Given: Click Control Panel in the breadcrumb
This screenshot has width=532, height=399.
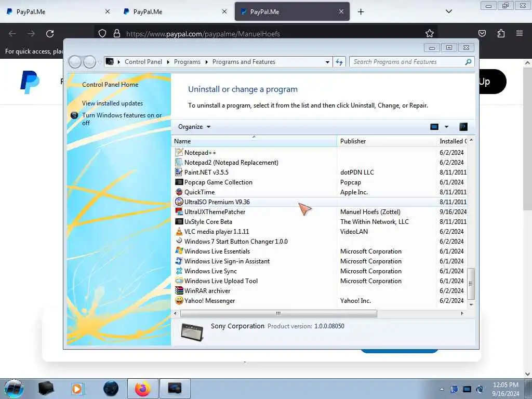Looking at the screenshot, I should point(143,62).
